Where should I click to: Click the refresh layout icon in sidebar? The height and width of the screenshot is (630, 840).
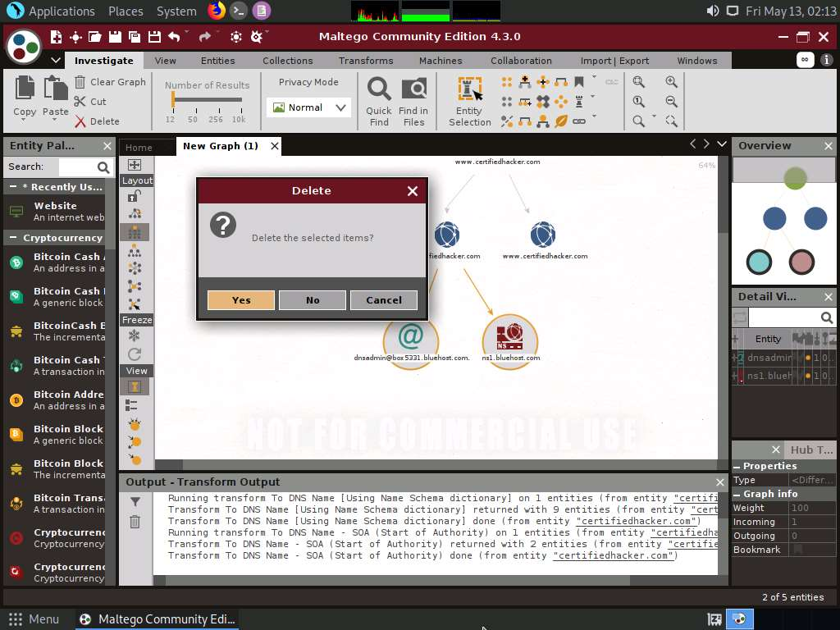134,354
